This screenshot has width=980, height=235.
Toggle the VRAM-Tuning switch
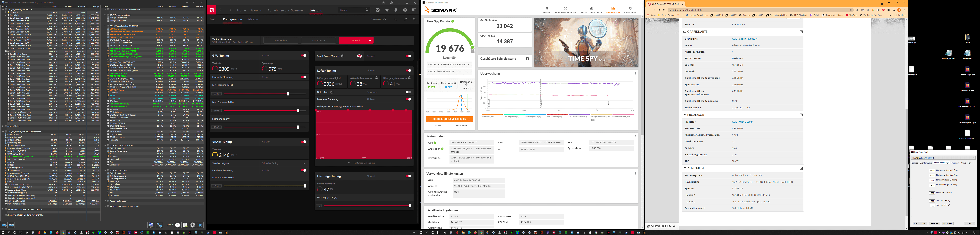304,142
